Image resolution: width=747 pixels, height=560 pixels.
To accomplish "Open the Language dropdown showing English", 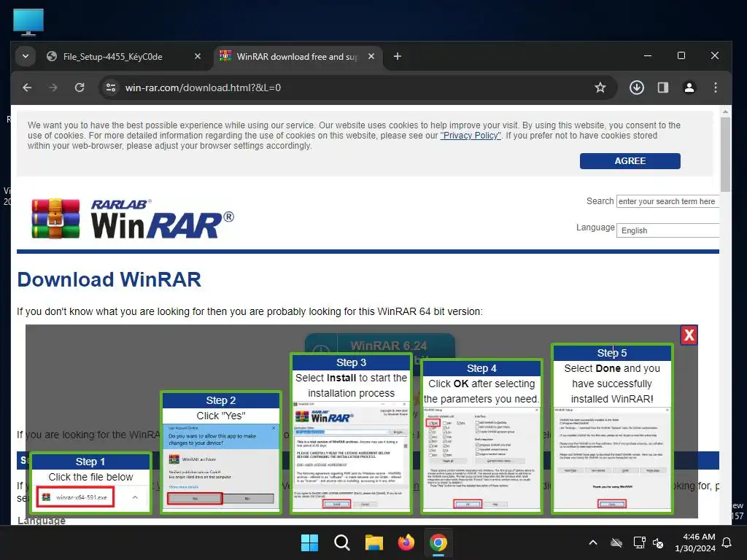I will tap(667, 230).
